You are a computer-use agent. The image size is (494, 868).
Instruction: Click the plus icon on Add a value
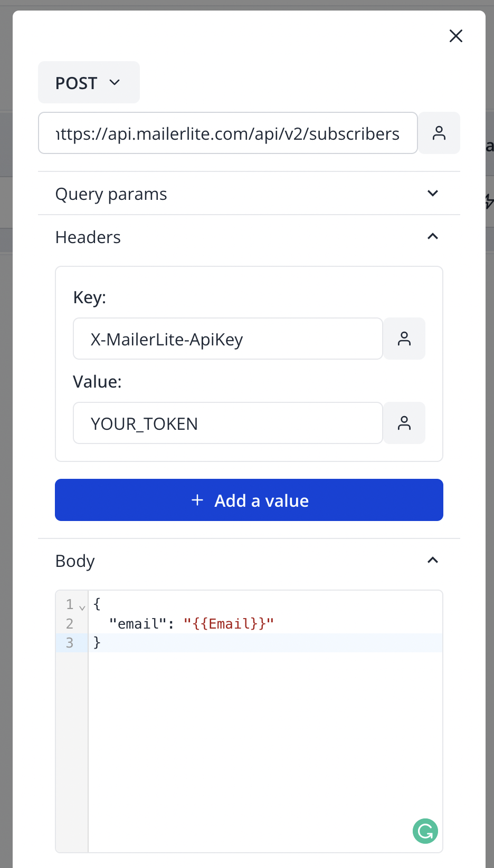pyautogui.click(x=197, y=500)
